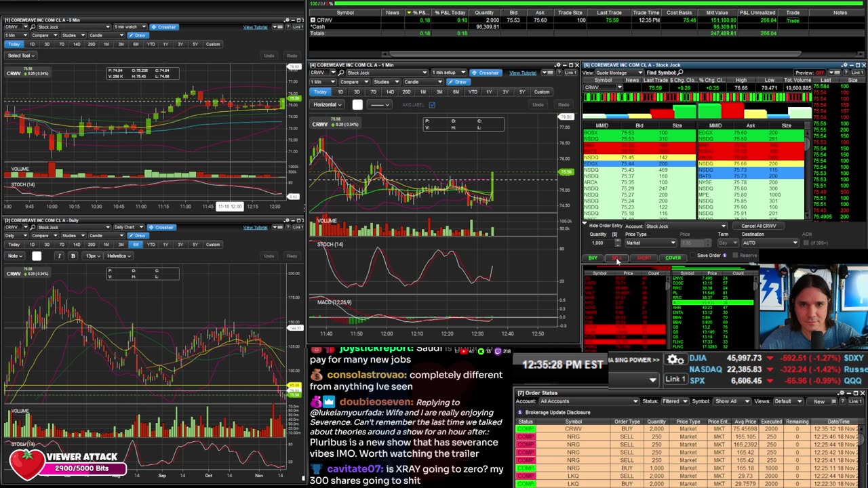Check the Reserve checkbox

pos(735,256)
